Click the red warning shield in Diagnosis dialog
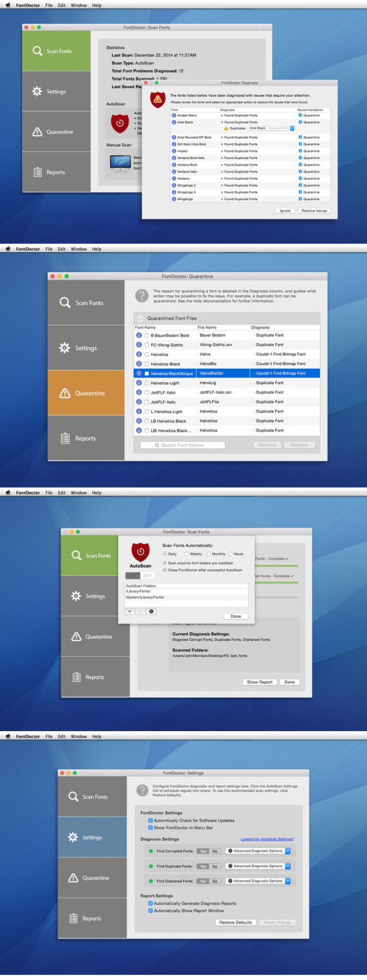 (158, 100)
